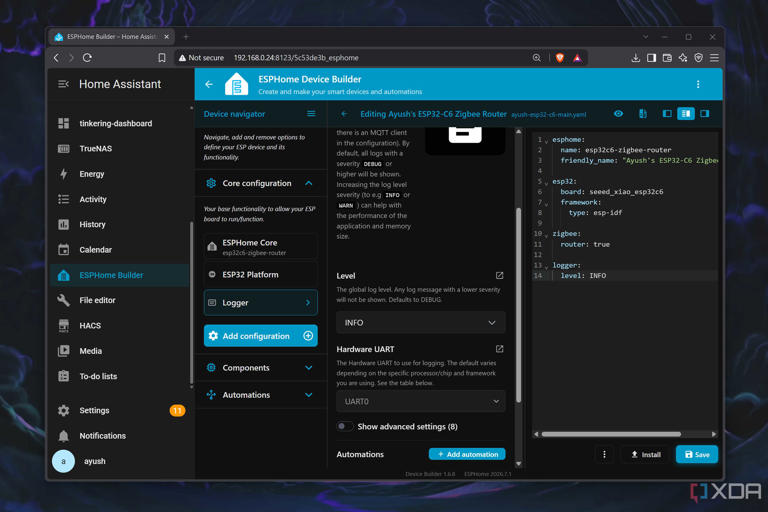This screenshot has width=768, height=512.
Task: Click the ESPHome Builder sidebar icon
Action: click(x=64, y=275)
